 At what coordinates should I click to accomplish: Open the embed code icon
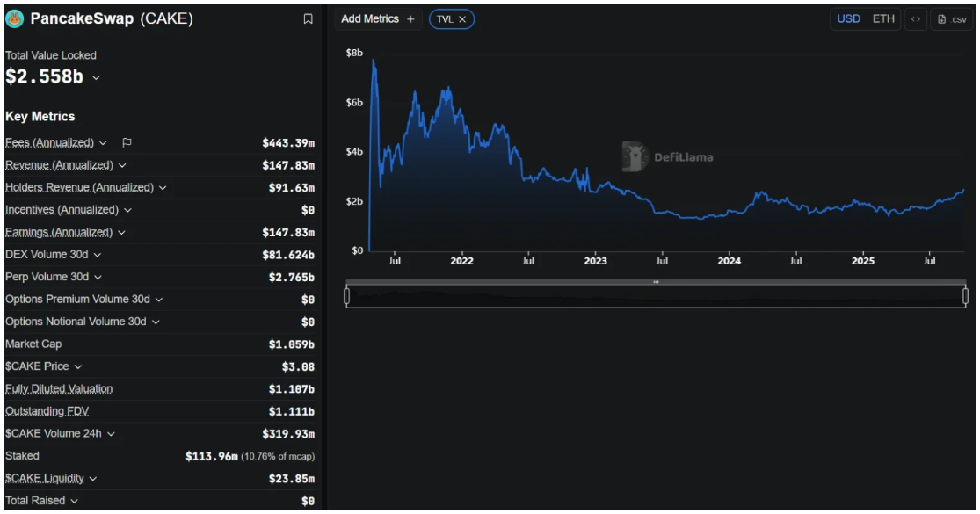tap(915, 19)
